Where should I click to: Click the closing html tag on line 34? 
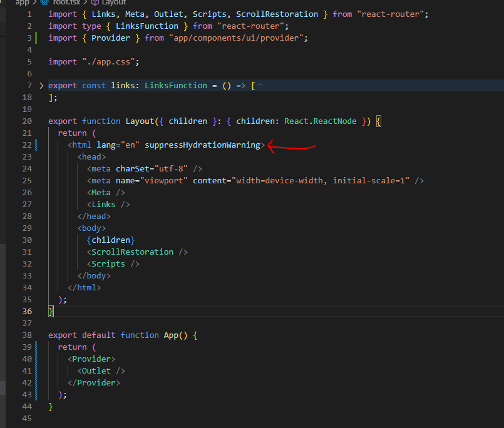85,288
